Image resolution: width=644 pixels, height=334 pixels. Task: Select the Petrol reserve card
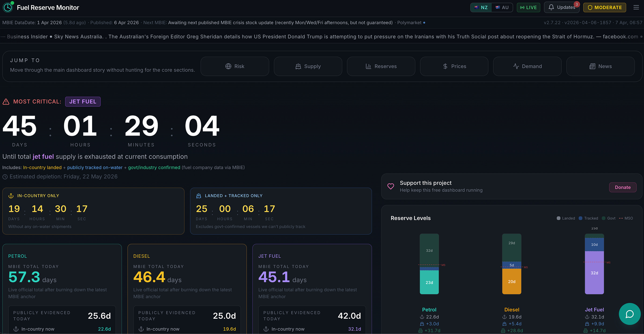62,289
